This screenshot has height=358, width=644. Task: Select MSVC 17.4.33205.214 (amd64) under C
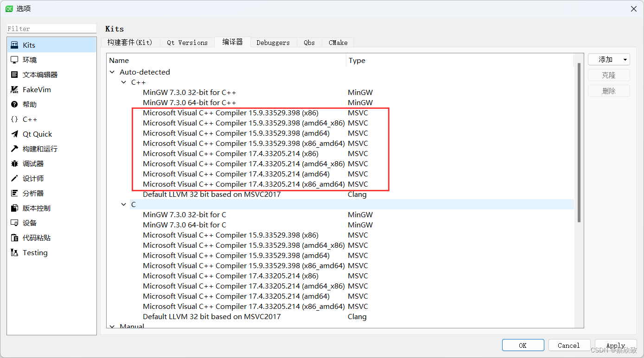[x=236, y=296]
